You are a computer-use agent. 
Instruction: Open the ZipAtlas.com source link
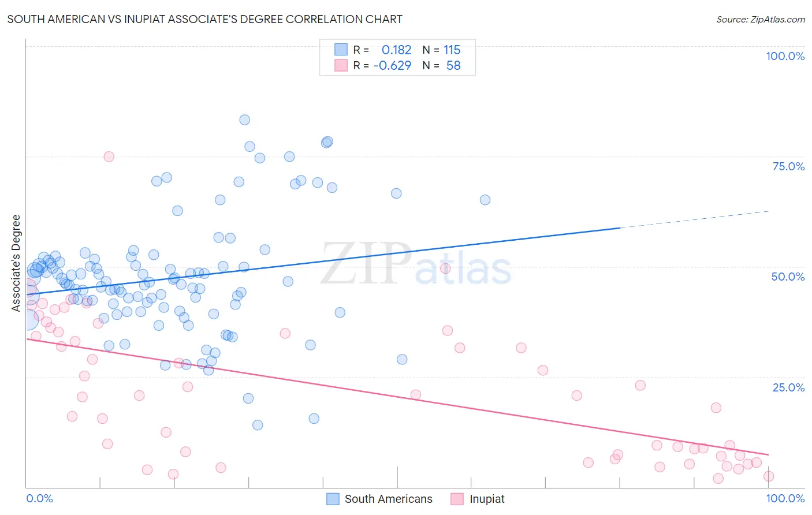[x=761, y=20]
